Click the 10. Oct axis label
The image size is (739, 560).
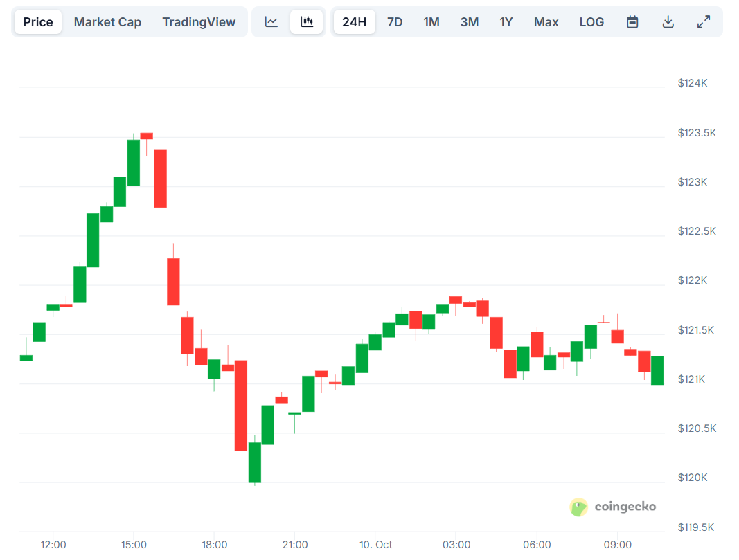375,545
